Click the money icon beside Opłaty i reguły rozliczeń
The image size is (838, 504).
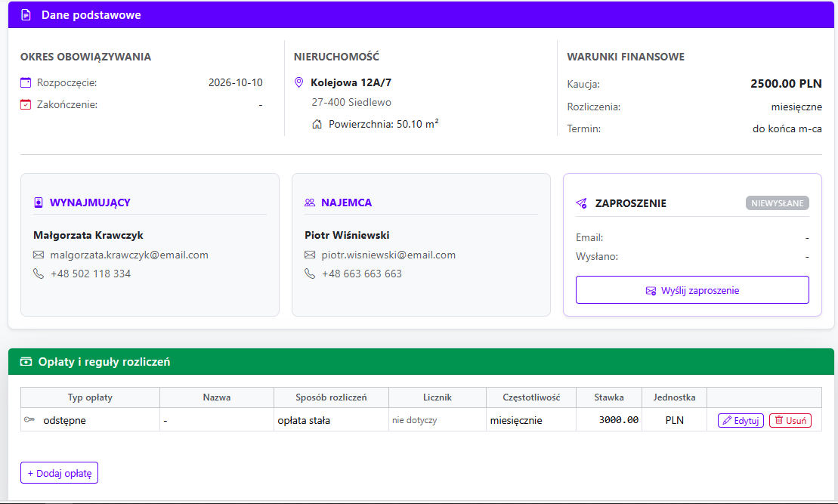pyautogui.click(x=26, y=362)
